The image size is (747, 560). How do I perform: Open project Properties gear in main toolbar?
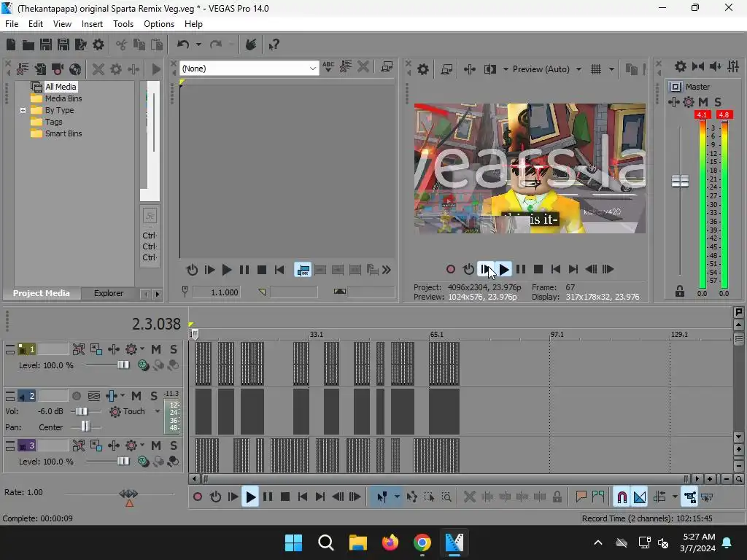pos(98,44)
